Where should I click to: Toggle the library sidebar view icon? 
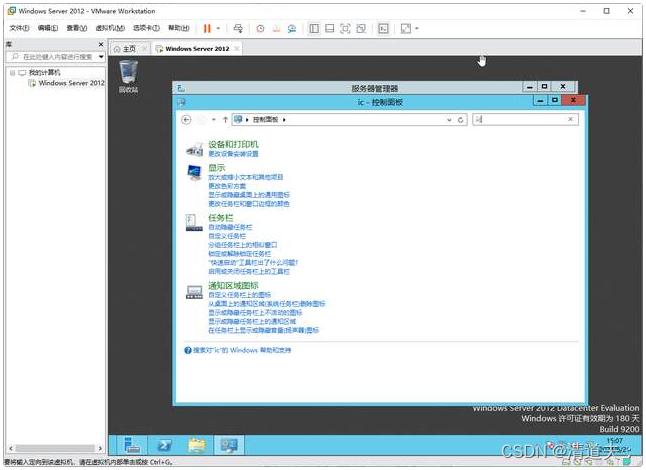314,28
